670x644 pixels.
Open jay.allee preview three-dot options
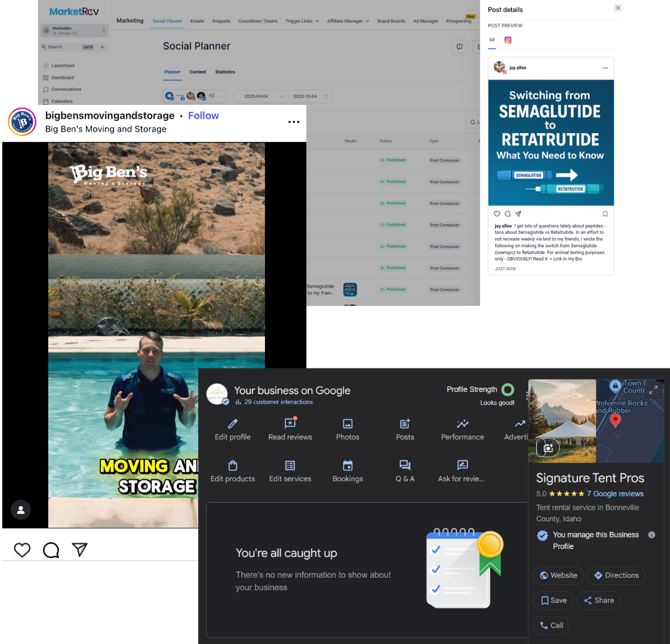(605, 68)
